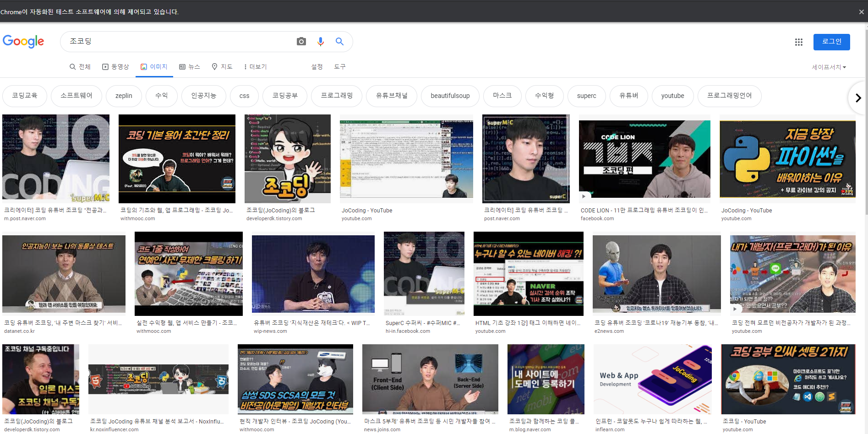This screenshot has height=434, width=868.
Task: Open the 도구 tools menu
Action: pyautogui.click(x=340, y=67)
